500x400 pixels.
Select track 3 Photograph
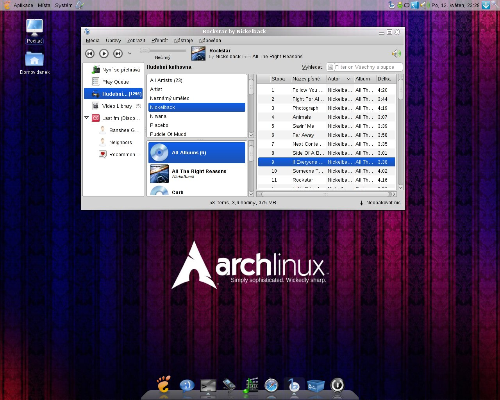(327, 108)
